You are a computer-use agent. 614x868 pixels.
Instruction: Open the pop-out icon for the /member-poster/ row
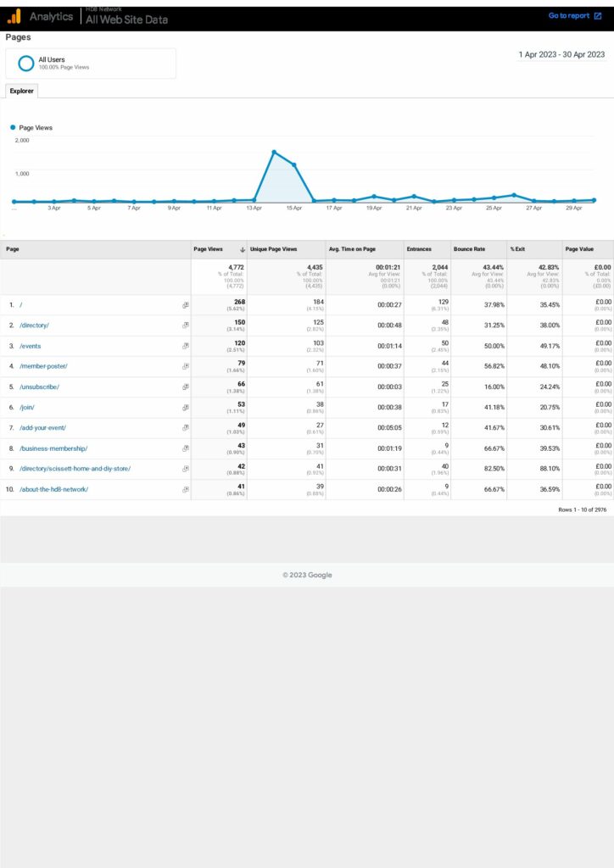pyautogui.click(x=186, y=366)
